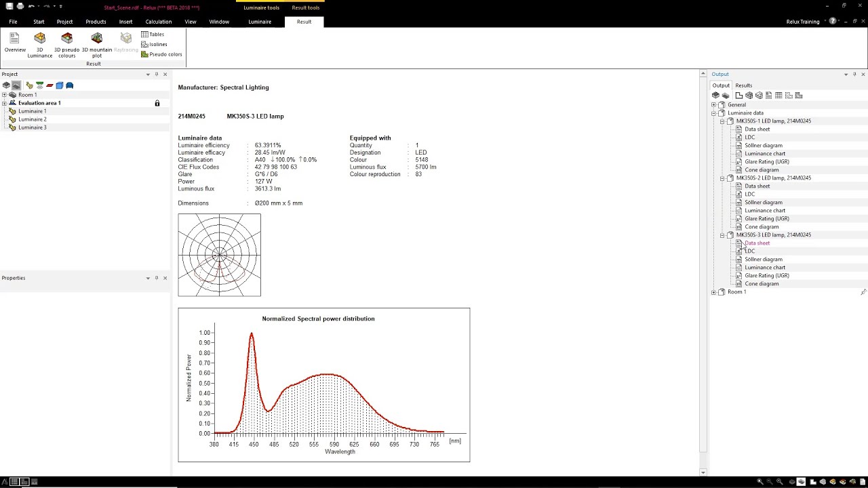This screenshot has height=488, width=868.
Task: Switch to the Products ribbon tab
Action: point(96,22)
